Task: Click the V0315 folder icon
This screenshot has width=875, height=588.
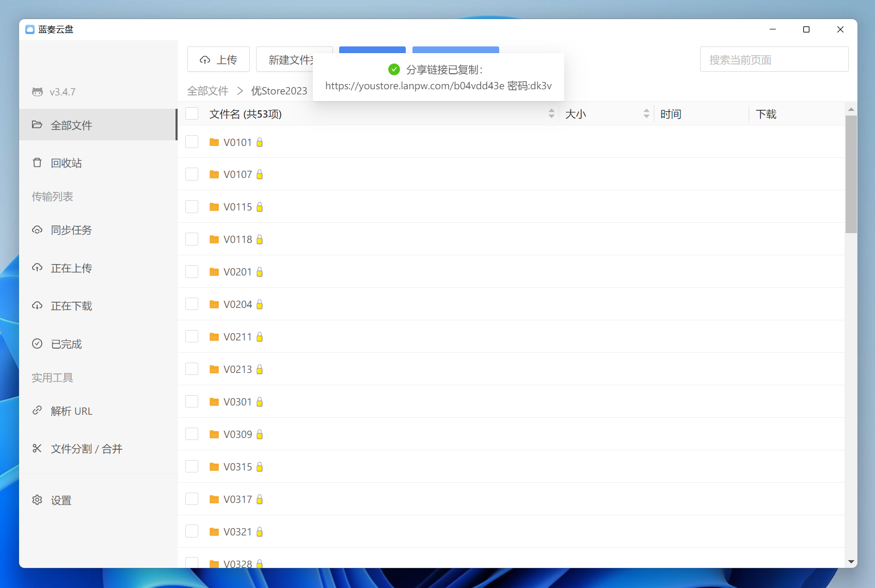Action: [x=214, y=467]
